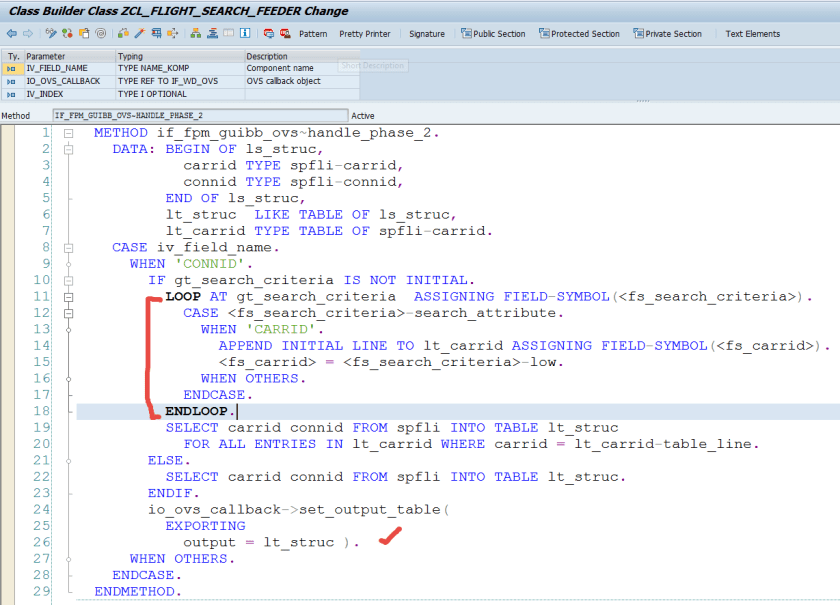Open the object hierarchy display icon
The height and width of the screenshot is (605, 840).
pos(194,34)
